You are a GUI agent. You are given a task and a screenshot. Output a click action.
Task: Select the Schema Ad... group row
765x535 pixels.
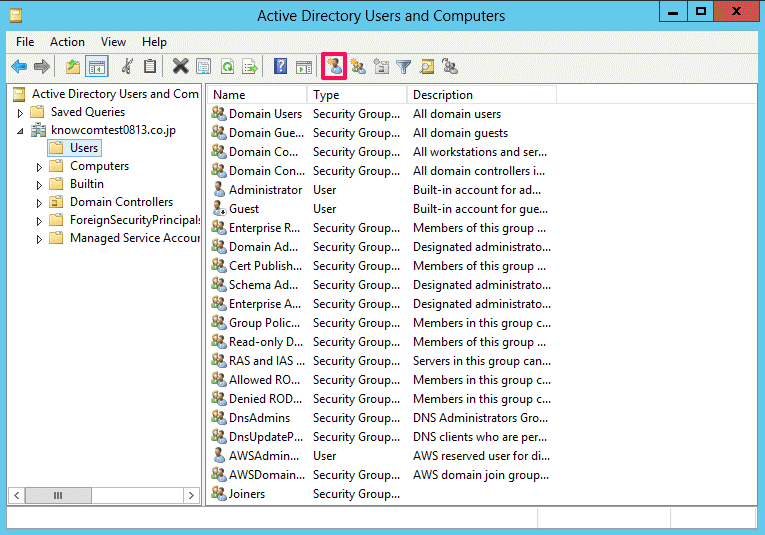coord(381,285)
